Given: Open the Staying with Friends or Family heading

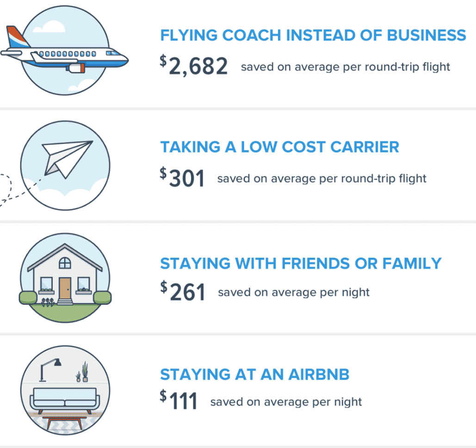Looking at the screenshot, I should tap(301, 263).
